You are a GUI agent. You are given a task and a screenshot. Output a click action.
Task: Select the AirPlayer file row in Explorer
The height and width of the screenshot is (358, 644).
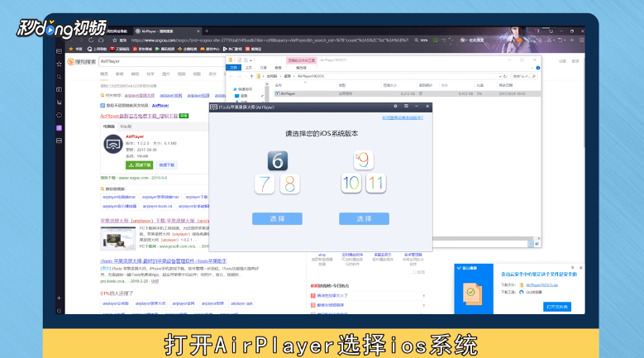click(407, 93)
